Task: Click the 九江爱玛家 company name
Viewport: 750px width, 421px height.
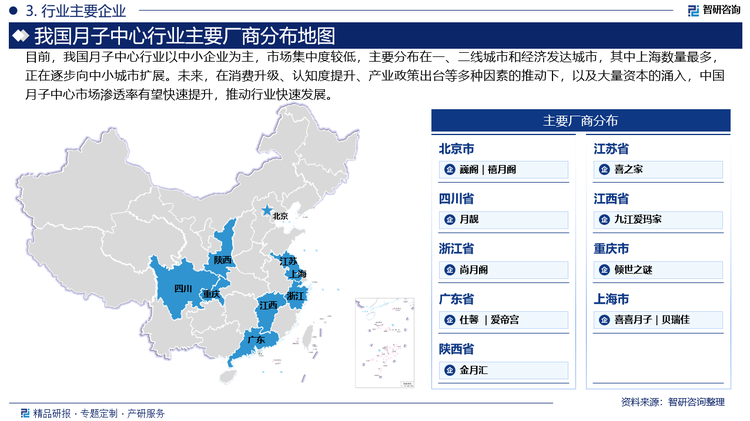Action: (638, 220)
